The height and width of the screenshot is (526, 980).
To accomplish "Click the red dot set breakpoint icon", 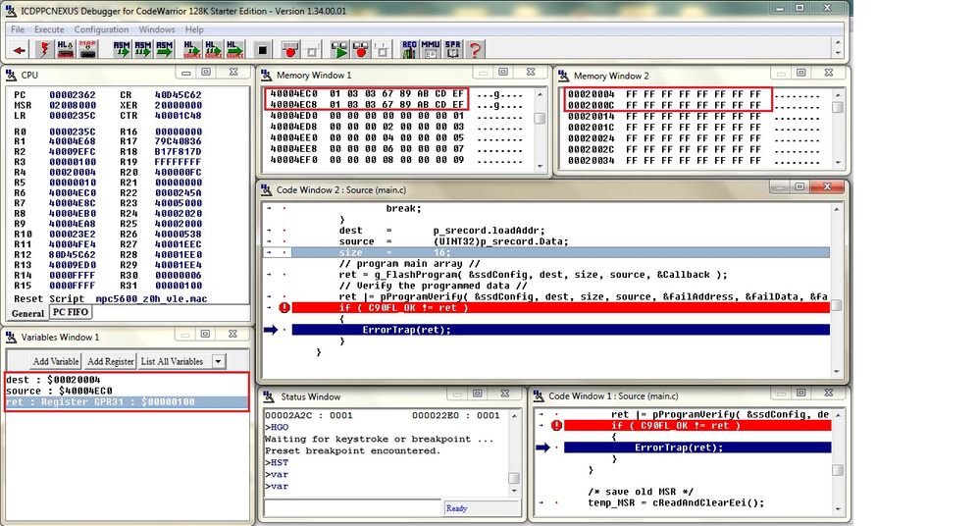I will point(289,49).
